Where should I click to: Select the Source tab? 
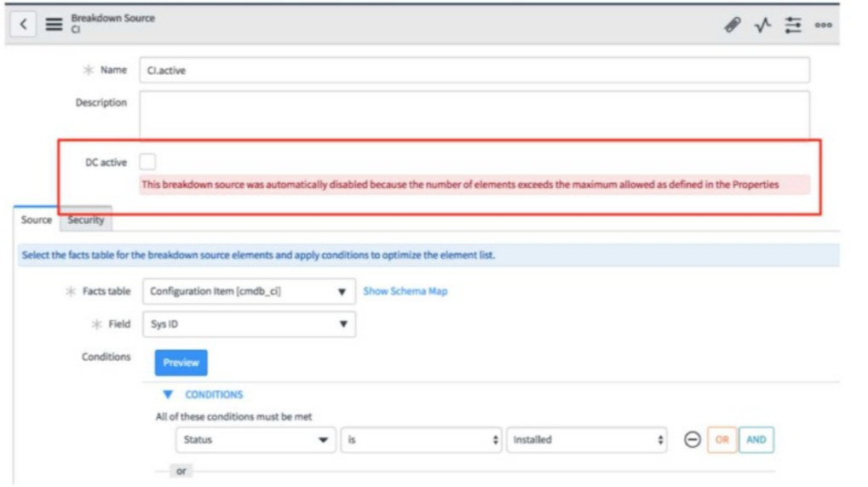point(37,221)
